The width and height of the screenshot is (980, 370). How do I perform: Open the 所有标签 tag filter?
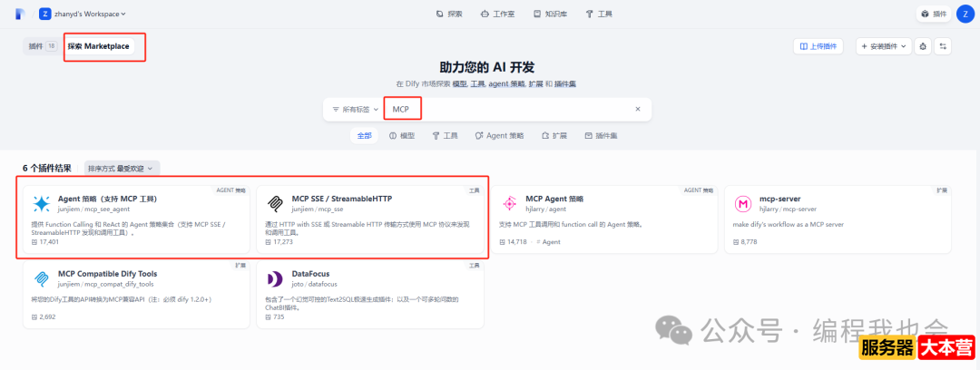[x=355, y=110]
